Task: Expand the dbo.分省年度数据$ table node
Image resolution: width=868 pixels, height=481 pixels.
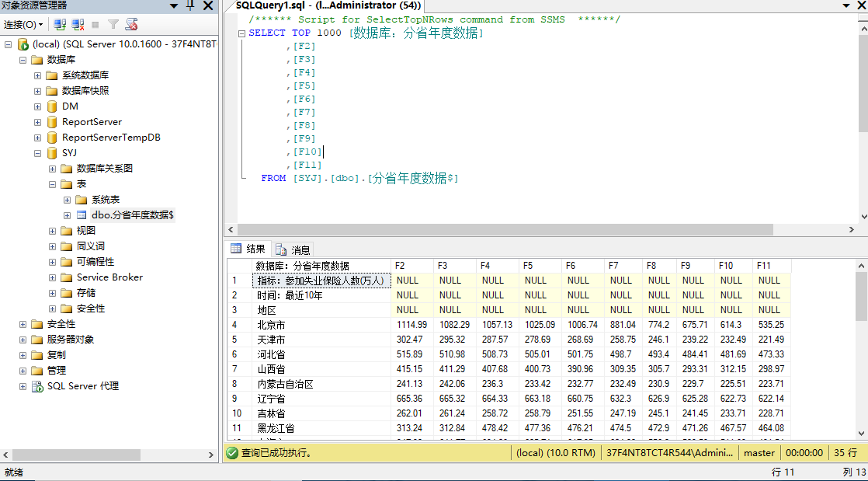Action: pos(67,215)
